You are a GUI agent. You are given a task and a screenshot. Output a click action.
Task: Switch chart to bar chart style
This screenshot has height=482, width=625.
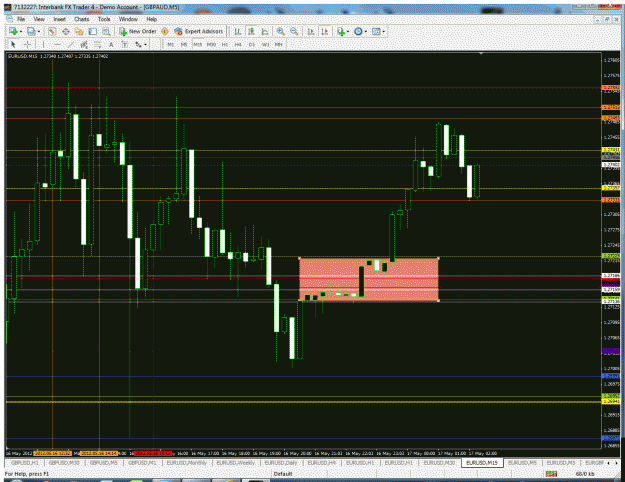click(x=238, y=31)
